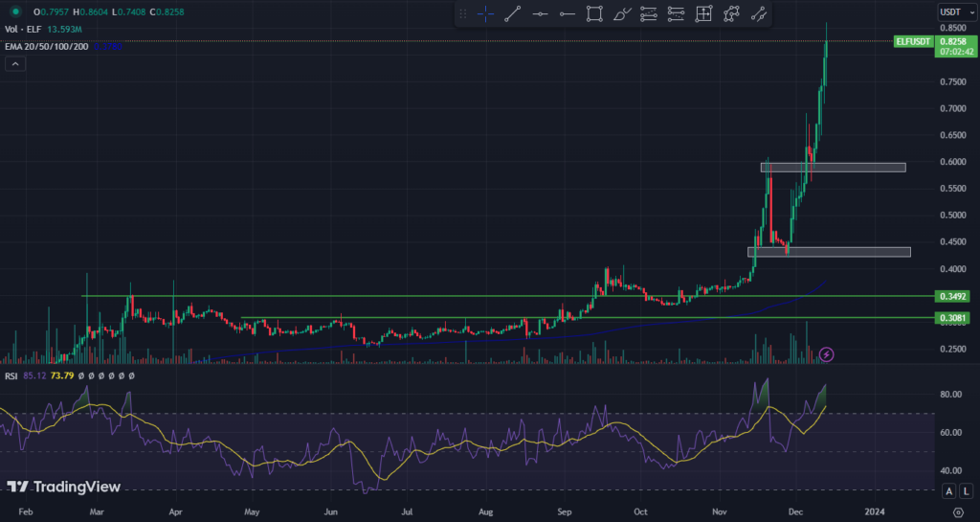Select the price range measure tool
The width and height of the screenshot is (980, 522).
click(x=703, y=13)
